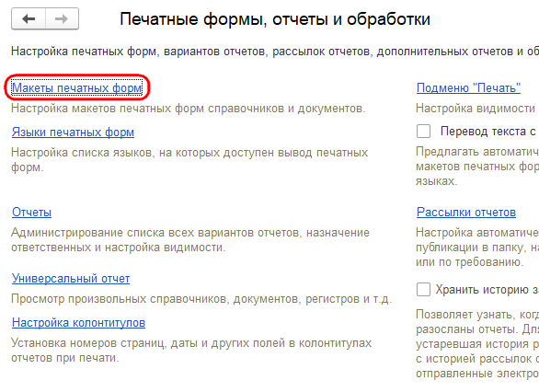The height and width of the screenshot is (392, 539).
Task: Click the text Настройка автоматиче... under Рассылки отчетов
Action: coord(477,233)
